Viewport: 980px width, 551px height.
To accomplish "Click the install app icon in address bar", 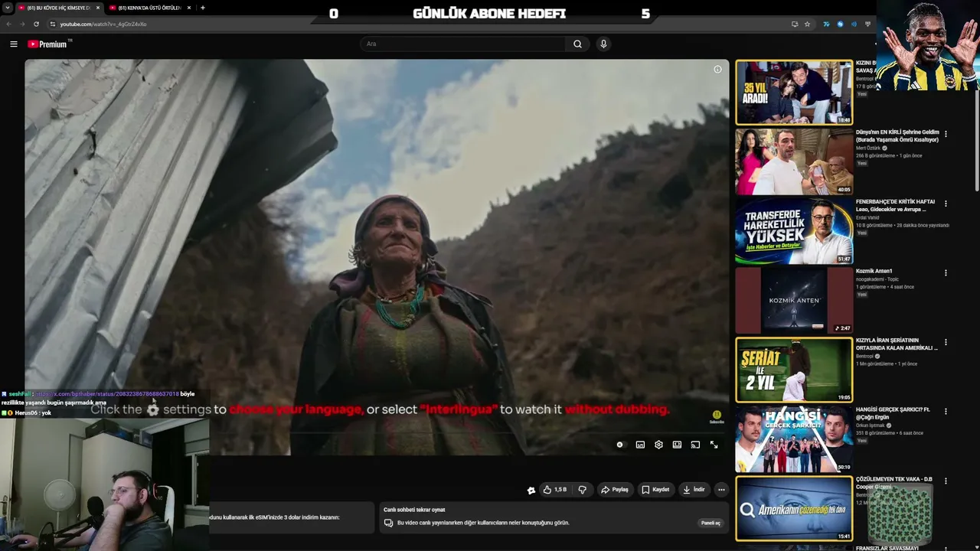I will [795, 24].
